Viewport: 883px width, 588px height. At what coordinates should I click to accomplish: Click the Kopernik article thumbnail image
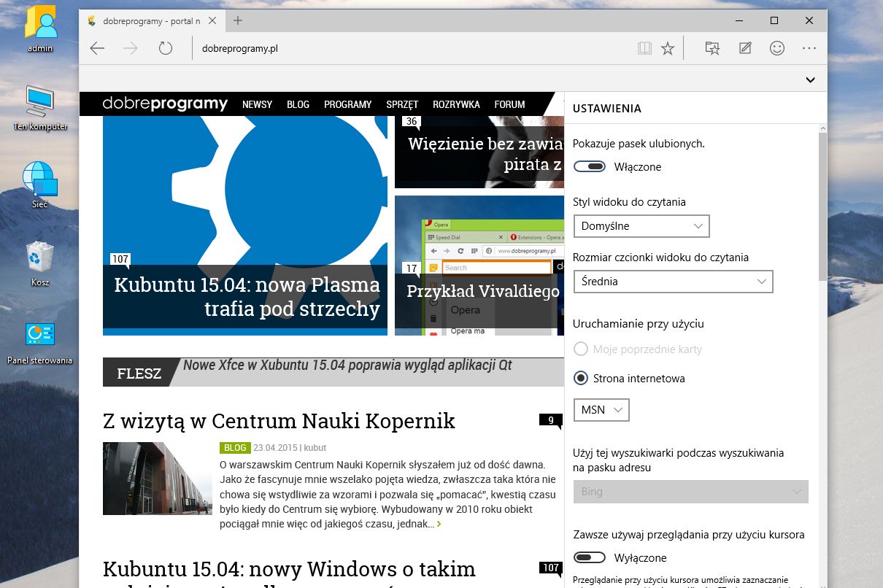pyautogui.click(x=158, y=479)
